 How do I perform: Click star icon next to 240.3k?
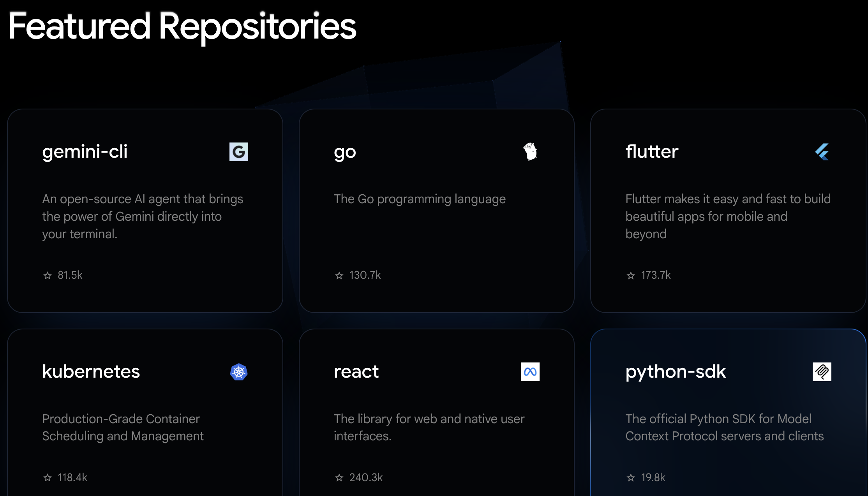point(339,478)
